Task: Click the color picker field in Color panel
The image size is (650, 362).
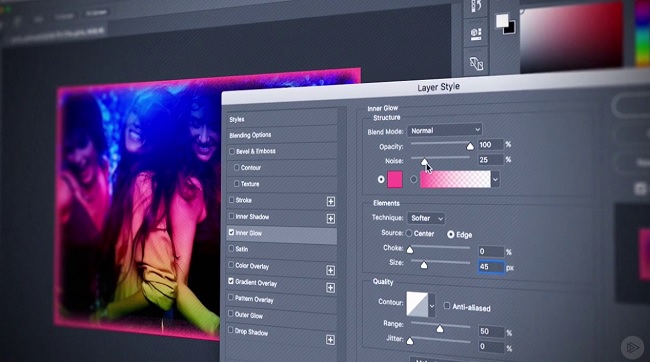Action: click(572, 37)
